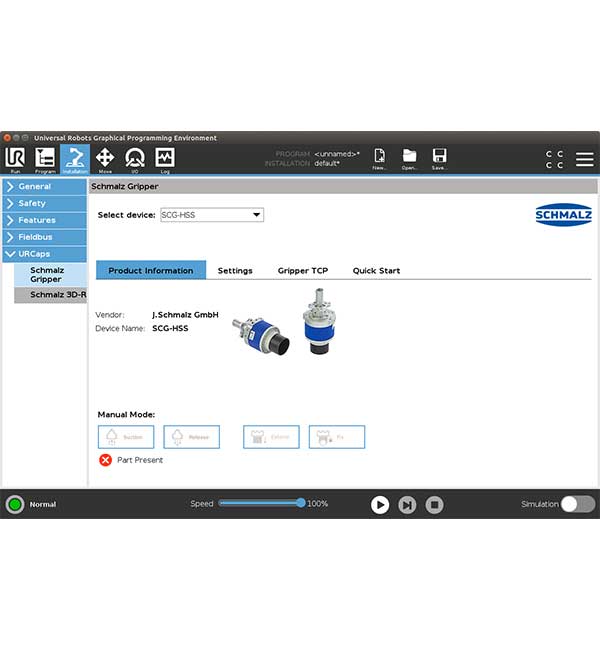Expand the Safety section
This screenshot has width=600, height=650.
pos(45,204)
